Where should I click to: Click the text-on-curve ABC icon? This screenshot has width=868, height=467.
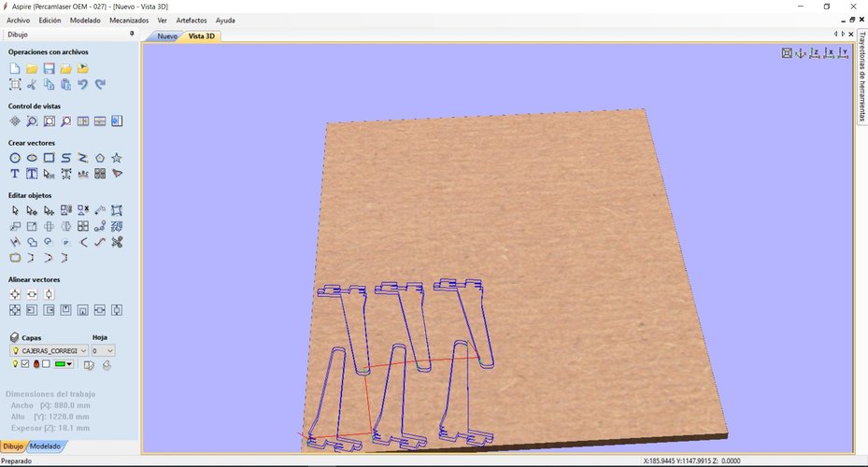tap(82, 174)
